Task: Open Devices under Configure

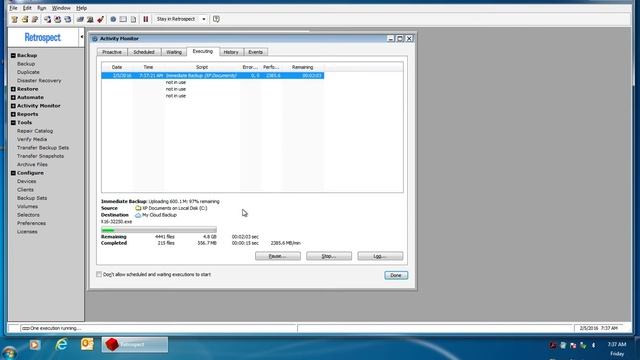Action: coord(27,181)
